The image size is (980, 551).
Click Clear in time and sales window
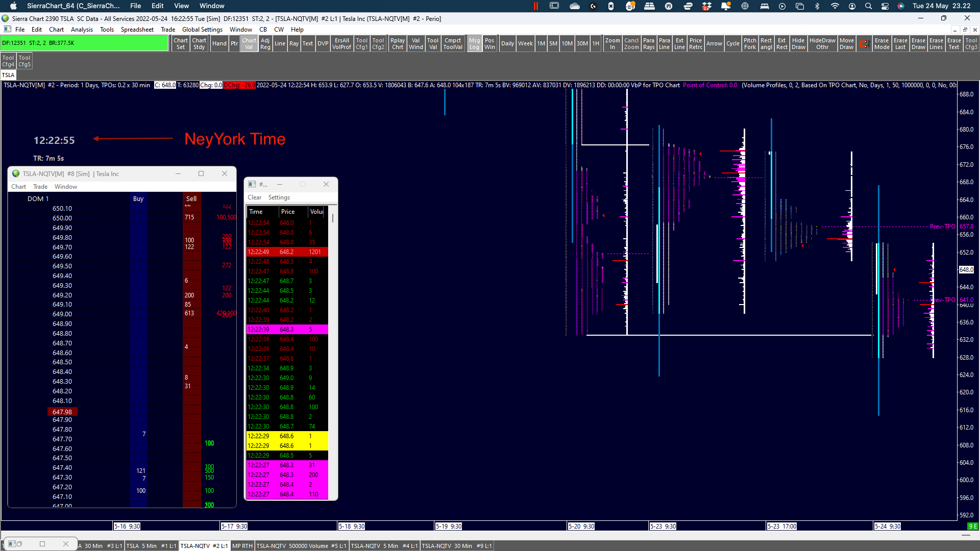(x=254, y=197)
